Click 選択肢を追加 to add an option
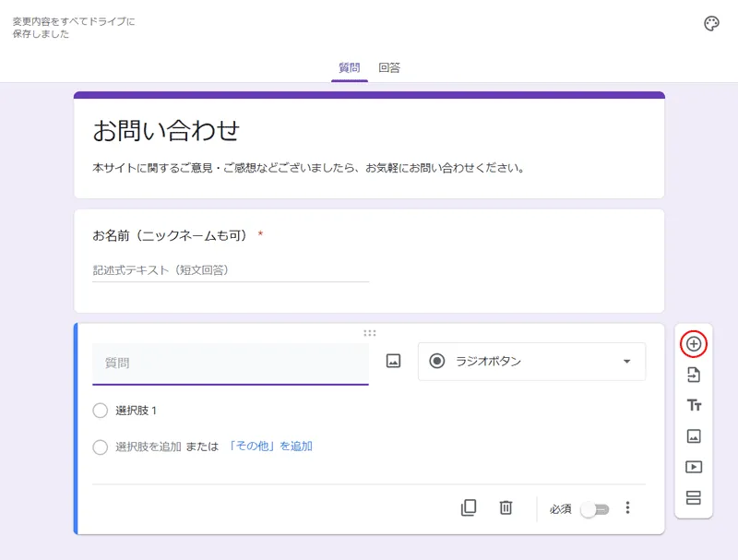Image resolution: width=738 pixels, height=560 pixels. pyautogui.click(x=149, y=447)
